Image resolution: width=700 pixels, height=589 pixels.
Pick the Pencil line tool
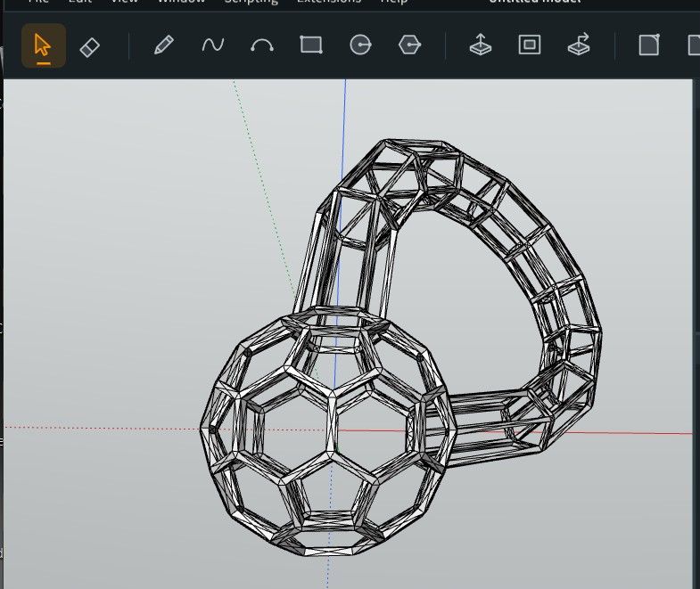point(164,45)
